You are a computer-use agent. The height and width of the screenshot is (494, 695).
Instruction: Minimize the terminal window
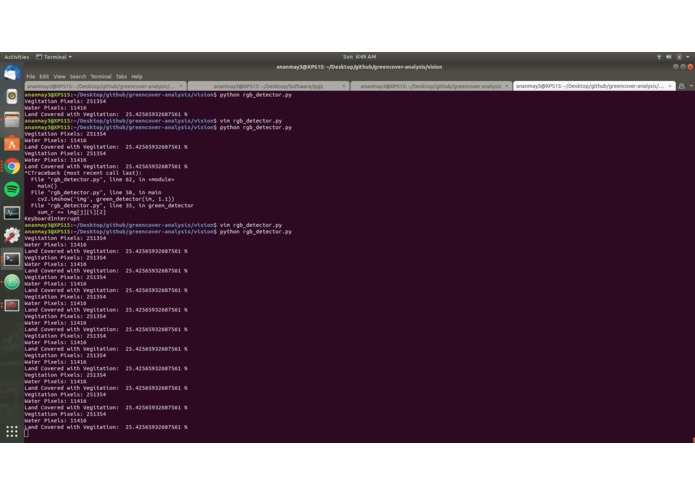tap(675, 67)
